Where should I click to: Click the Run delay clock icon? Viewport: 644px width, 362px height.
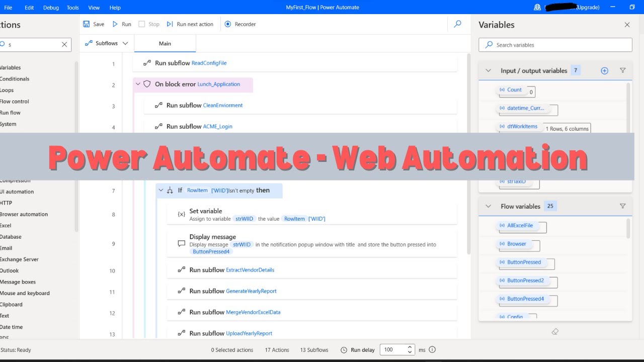pos(344,350)
